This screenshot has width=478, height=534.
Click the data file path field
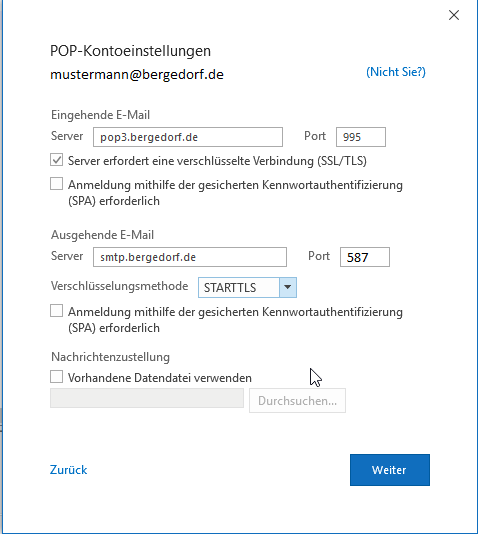(x=147, y=398)
